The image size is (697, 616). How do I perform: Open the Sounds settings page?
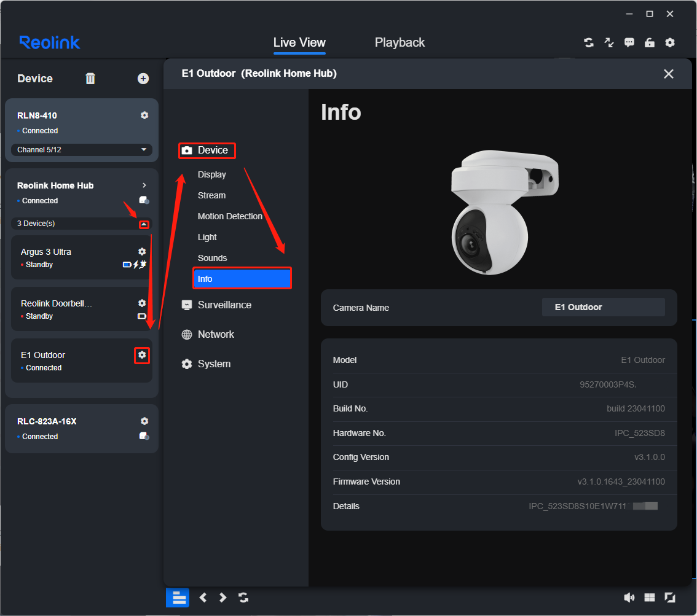pos(212,258)
